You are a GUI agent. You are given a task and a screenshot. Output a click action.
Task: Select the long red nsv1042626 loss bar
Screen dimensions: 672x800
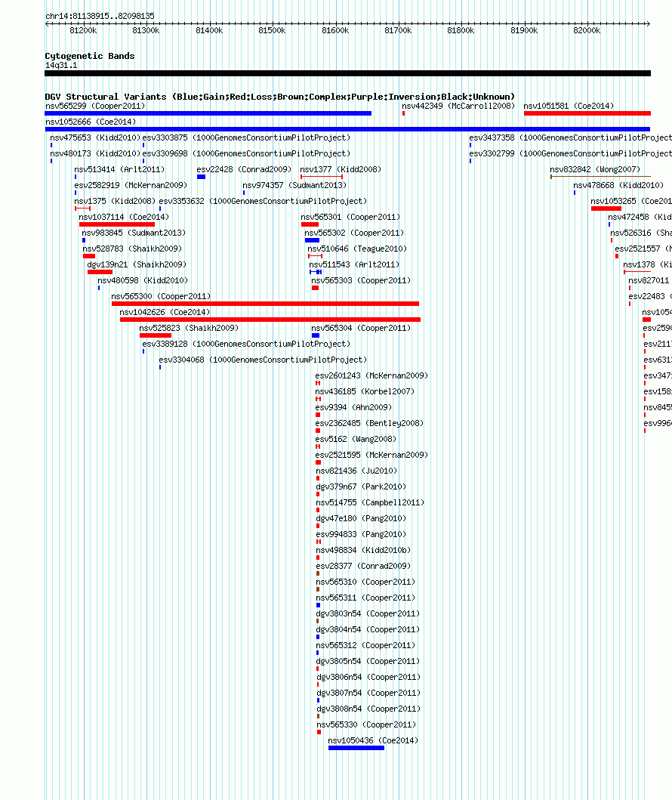click(270, 320)
